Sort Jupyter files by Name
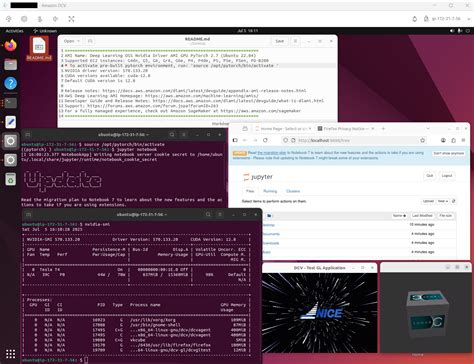Screen dimensions: 474x364 (399, 216)
